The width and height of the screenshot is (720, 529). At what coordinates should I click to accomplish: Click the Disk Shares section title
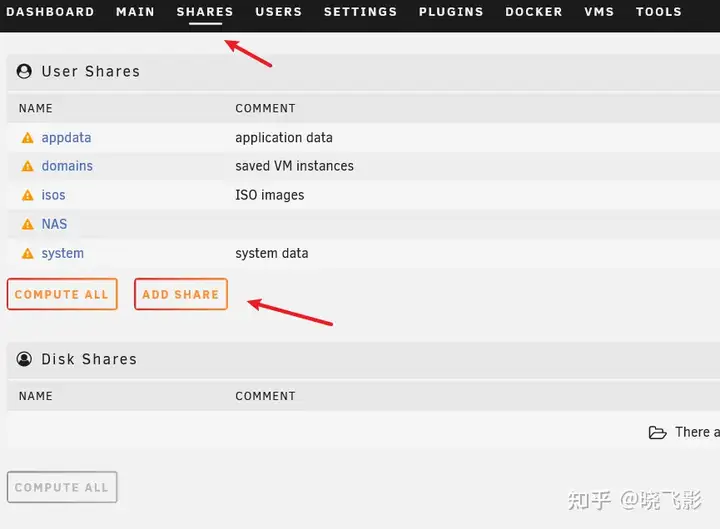[89, 359]
